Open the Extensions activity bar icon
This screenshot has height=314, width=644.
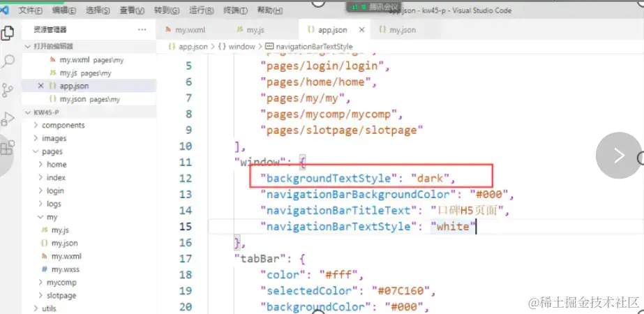(x=8, y=147)
